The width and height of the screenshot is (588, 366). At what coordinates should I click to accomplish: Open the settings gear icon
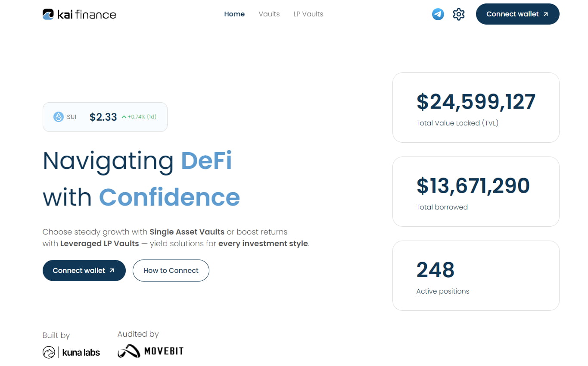pyautogui.click(x=459, y=14)
